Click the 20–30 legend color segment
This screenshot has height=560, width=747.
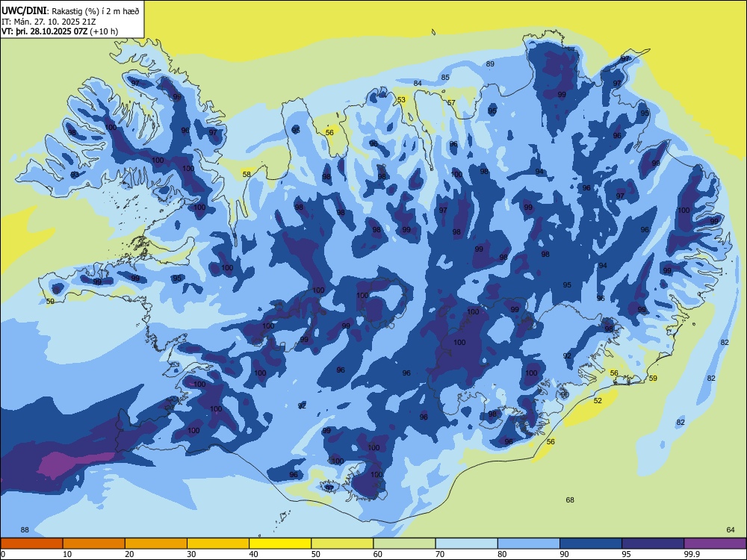coord(156,544)
